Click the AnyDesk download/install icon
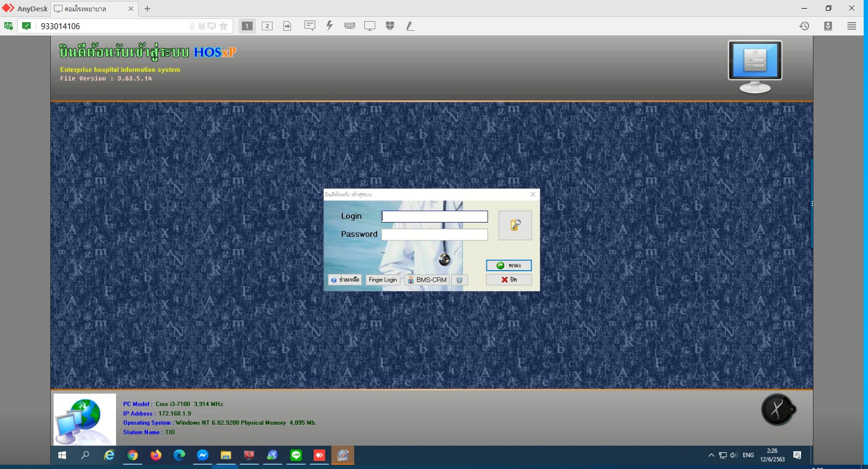The width and height of the screenshot is (868, 469). click(x=828, y=26)
